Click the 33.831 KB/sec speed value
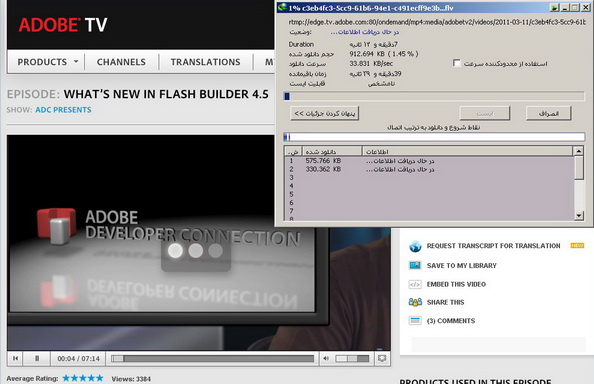 pyautogui.click(x=371, y=64)
